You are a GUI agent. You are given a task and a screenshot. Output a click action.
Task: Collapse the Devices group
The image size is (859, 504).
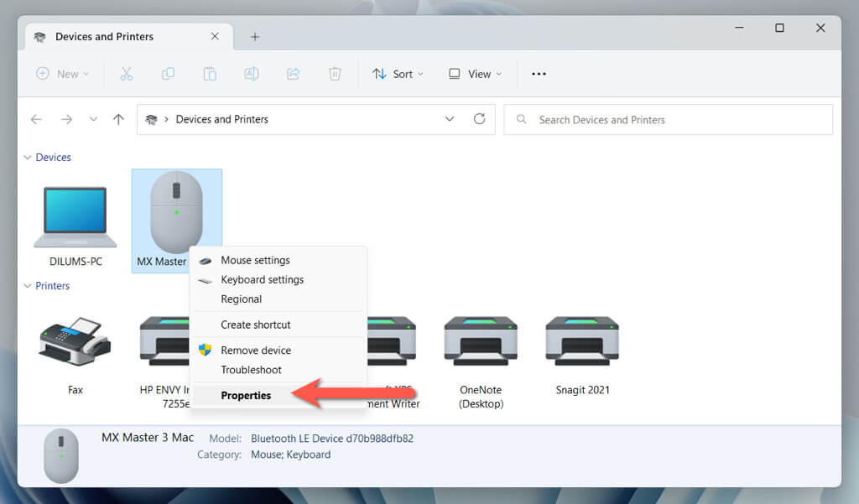[x=28, y=157]
